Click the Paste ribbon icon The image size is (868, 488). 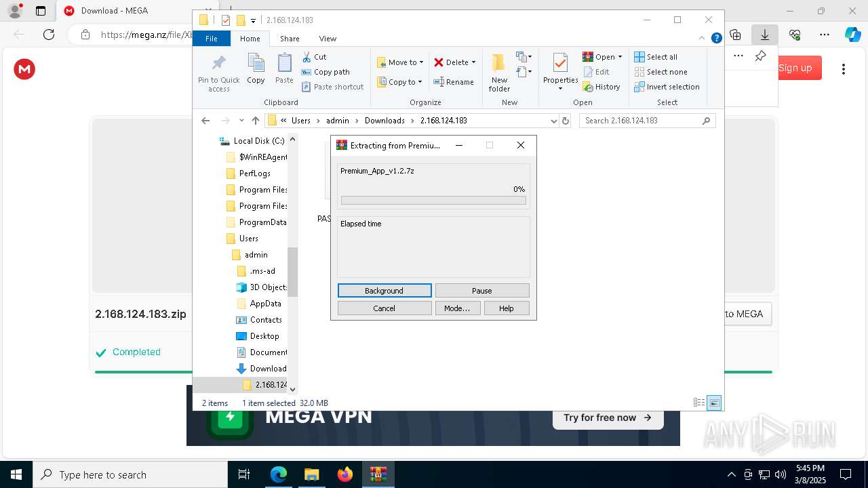pyautogui.click(x=284, y=69)
